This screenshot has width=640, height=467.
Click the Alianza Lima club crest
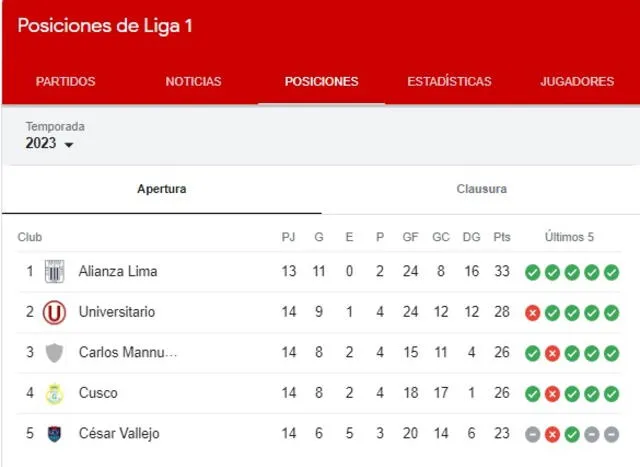pyautogui.click(x=54, y=271)
